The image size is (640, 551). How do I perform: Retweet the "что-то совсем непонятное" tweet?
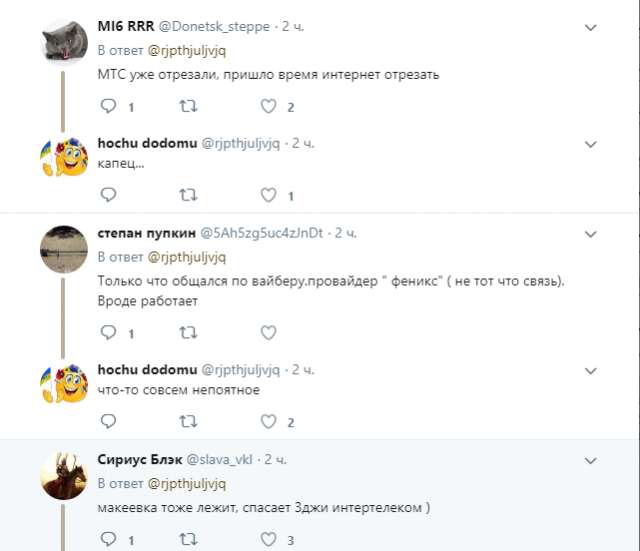pos(187,421)
